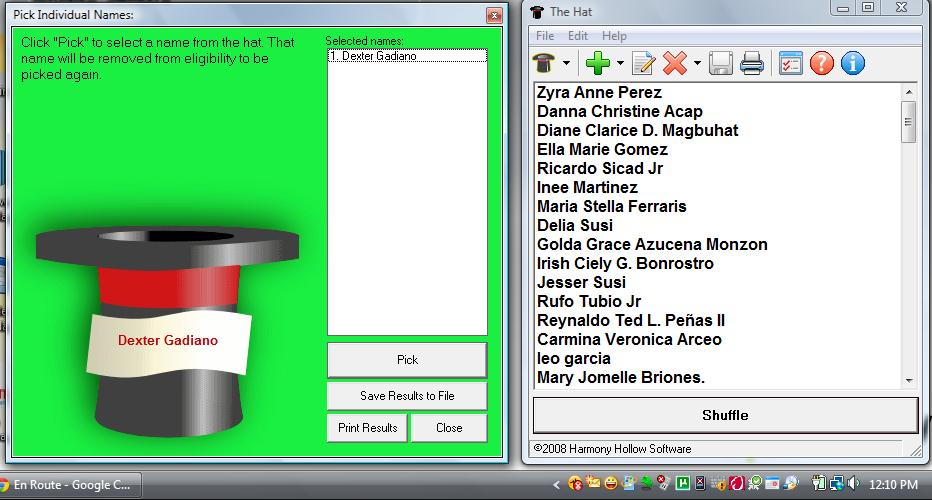The height and width of the screenshot is (500, 932).
Task: Click the power plug battery tray icon
Action: [818, 483]
